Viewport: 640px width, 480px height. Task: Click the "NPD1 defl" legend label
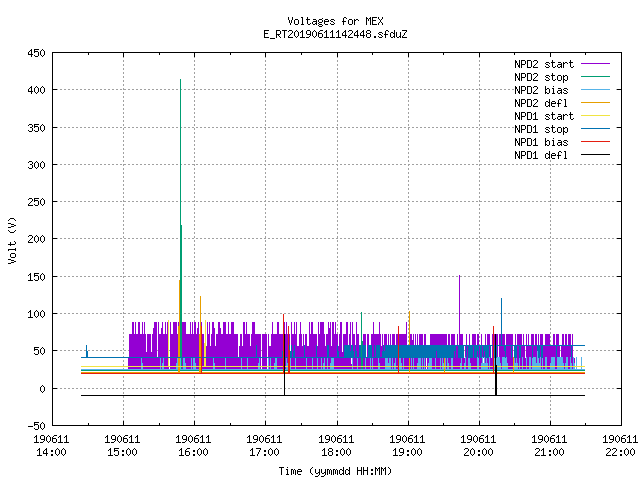point(541,156)
